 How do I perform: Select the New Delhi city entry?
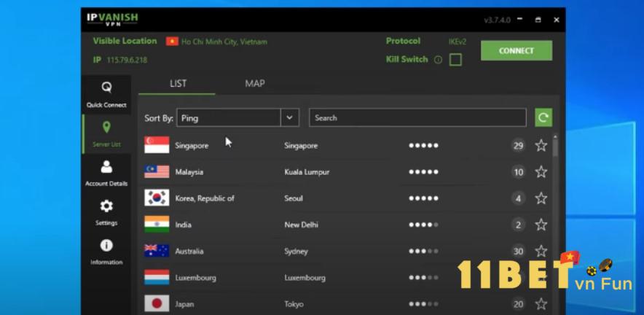pyautogui.click(x=301, y=225)
